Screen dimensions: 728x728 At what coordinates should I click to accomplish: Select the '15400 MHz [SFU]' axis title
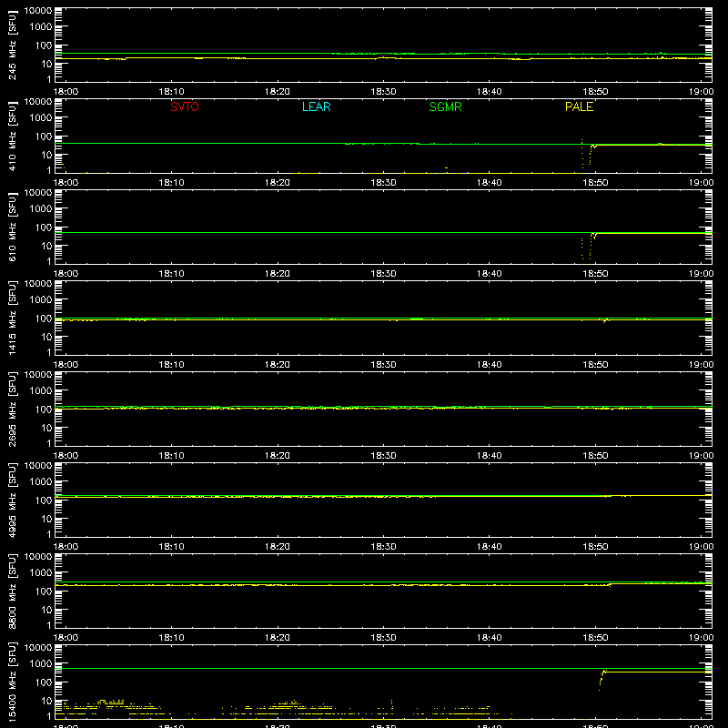coord(13,682)
